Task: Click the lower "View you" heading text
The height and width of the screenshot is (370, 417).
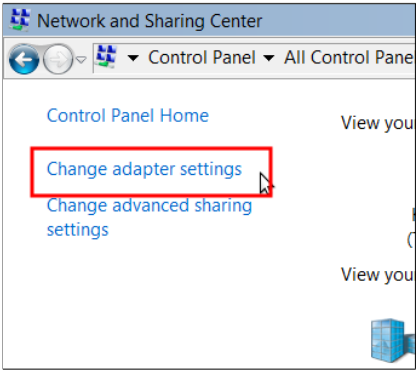Action: click(x=377, y=275)
